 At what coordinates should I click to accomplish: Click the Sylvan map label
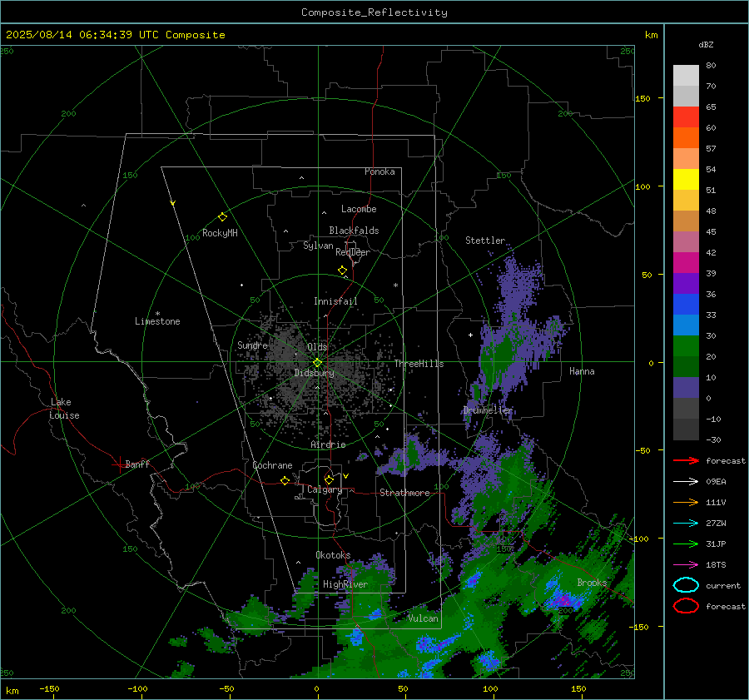[318, 246]
